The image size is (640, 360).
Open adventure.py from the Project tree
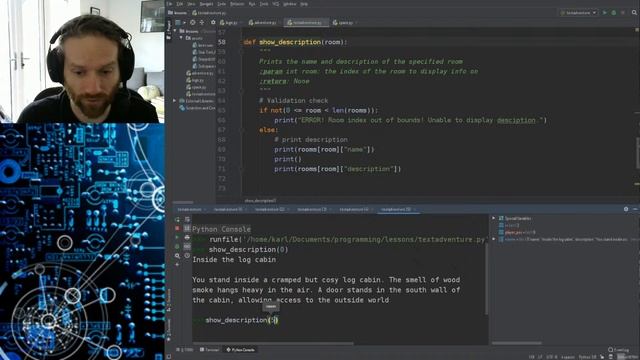200,73
